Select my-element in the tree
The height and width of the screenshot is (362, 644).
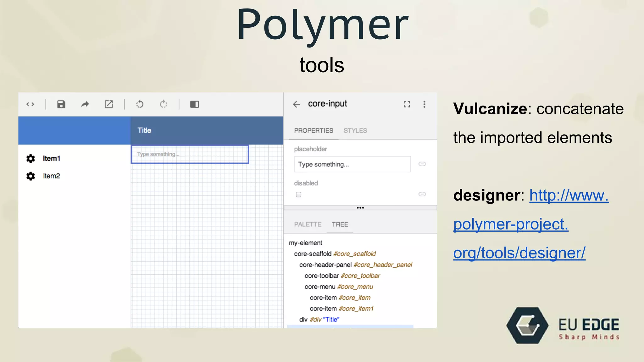coord(305,243)
